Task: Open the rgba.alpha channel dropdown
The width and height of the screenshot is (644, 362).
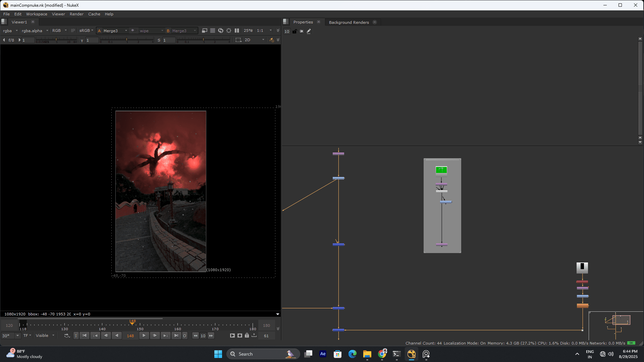Action: pos(35,31)
